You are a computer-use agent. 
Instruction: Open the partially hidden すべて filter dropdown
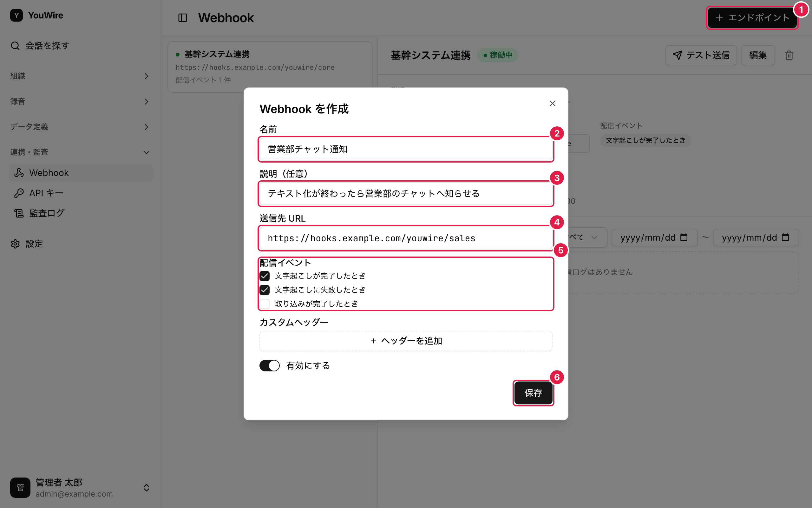pos(587,237)
